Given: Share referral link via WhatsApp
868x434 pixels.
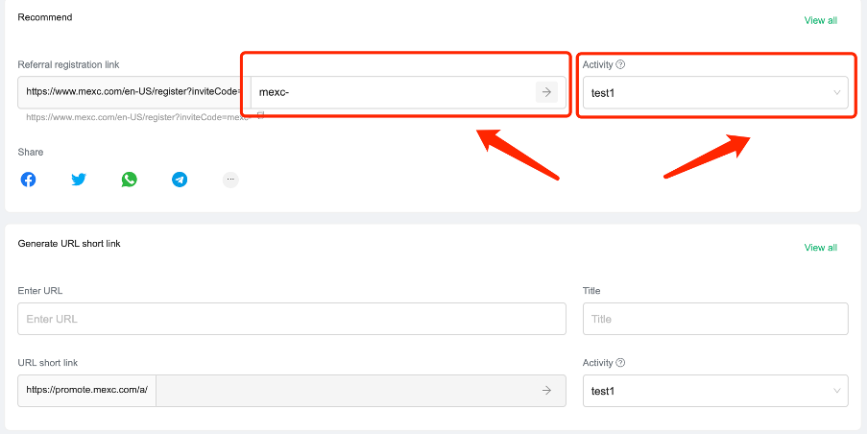Looking at the screenshot, I should click(x=129, y=180).
